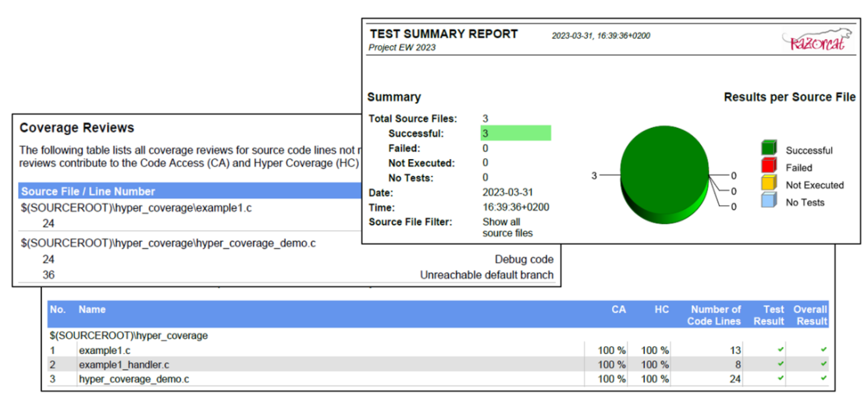The width and height of the screenshot is (868, 404).
Task: Click the blue No Tests legend cube
Action: [x=769, y=201]
